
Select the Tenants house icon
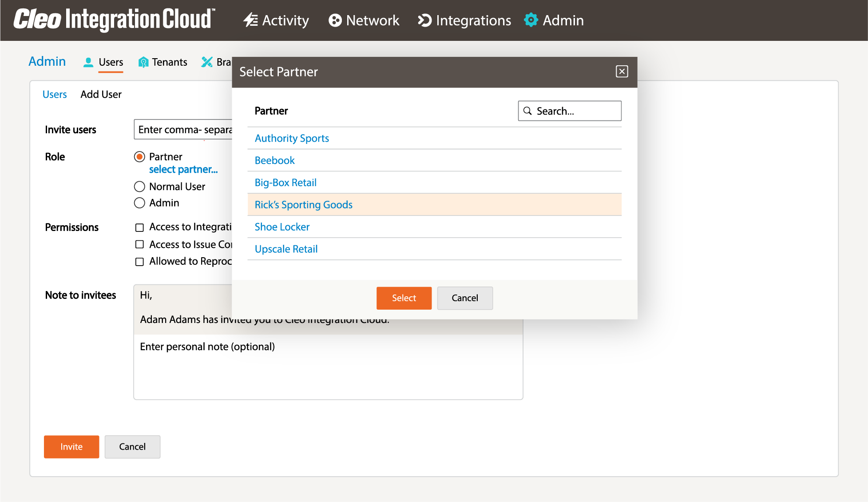point(143,62)
